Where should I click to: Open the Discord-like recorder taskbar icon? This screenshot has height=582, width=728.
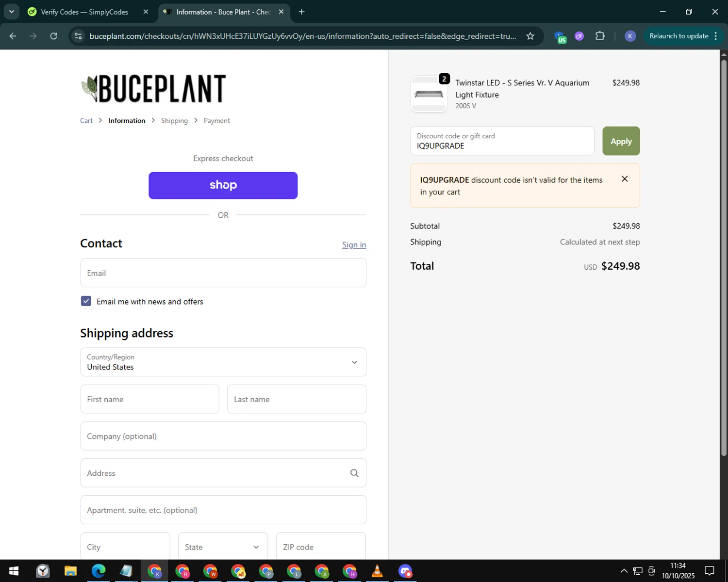pos(405,571)
